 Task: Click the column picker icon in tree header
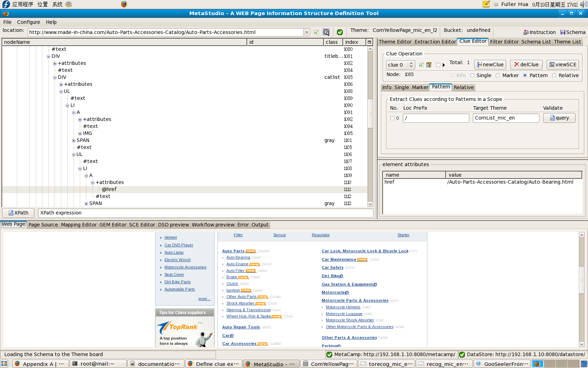point(369,42)
